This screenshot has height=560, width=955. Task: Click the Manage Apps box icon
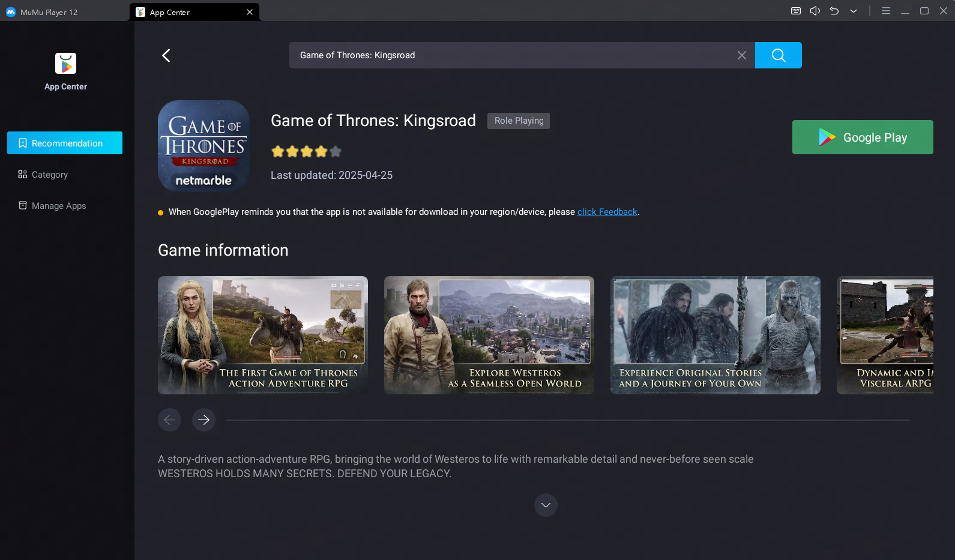pyautogui.click(x=23, y=205)
